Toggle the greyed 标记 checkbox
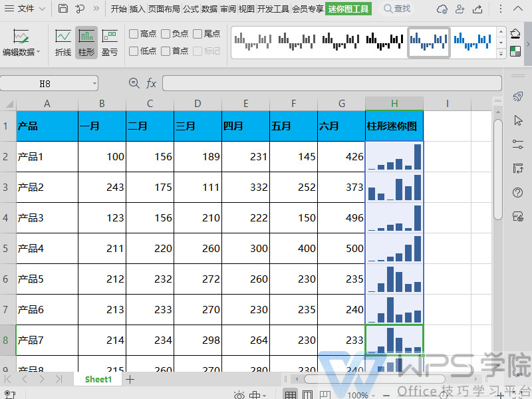 coord(198,51)
